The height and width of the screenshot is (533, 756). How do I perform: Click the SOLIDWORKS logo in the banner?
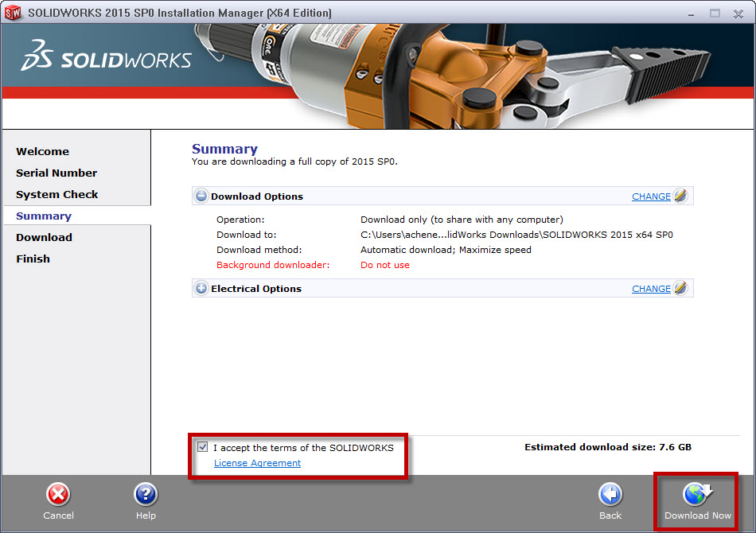tap(106, 56)
